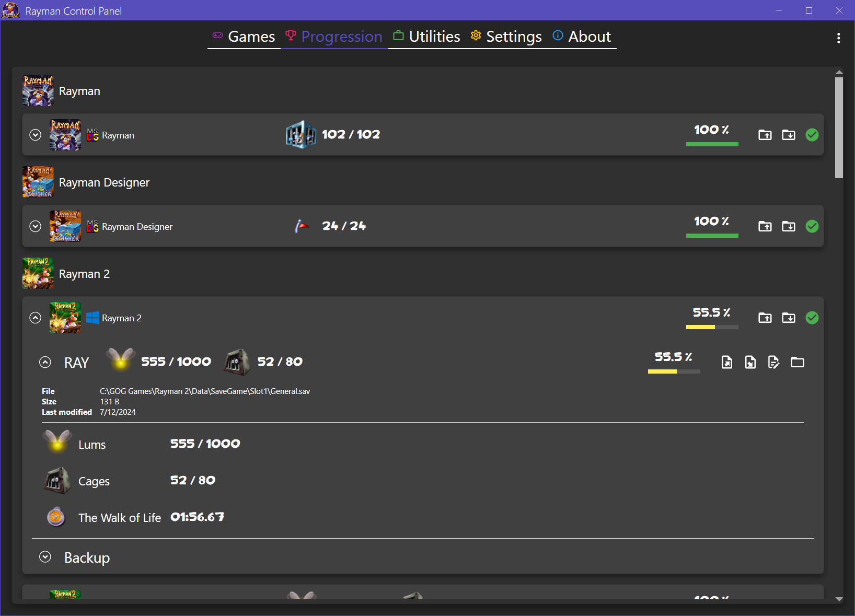
Task: Click the 24 / 24 levels count
Action: coord(344,226)
